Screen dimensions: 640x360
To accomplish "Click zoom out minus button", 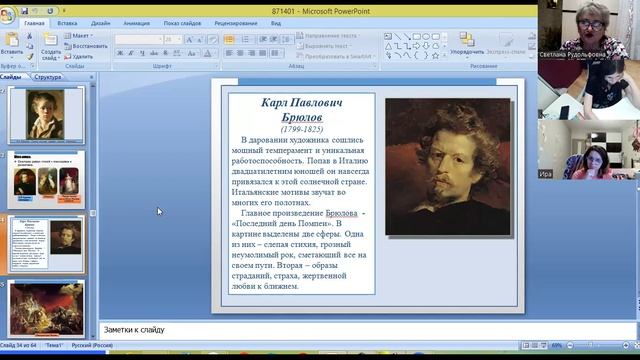I will coord(570,345).
